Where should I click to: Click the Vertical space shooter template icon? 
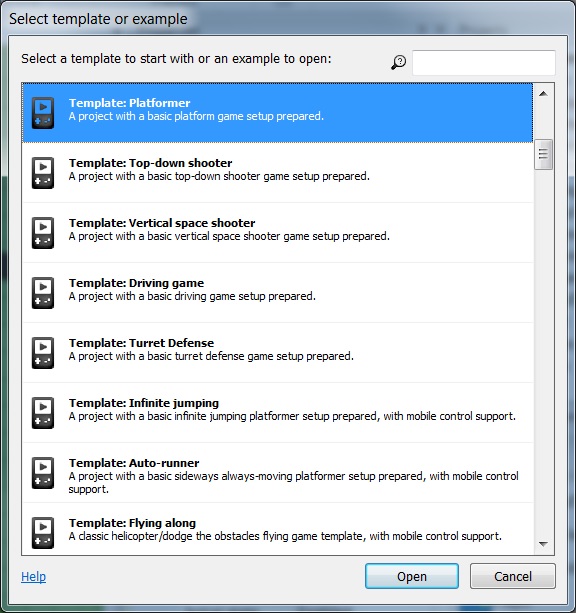(x=43, y=233)
